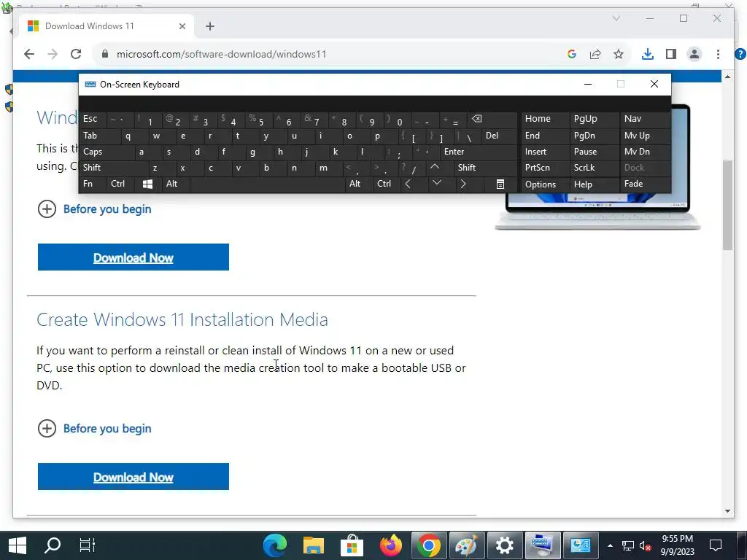Open Task View on taskbar
747x560 pixels.
(x=88, y=545)
